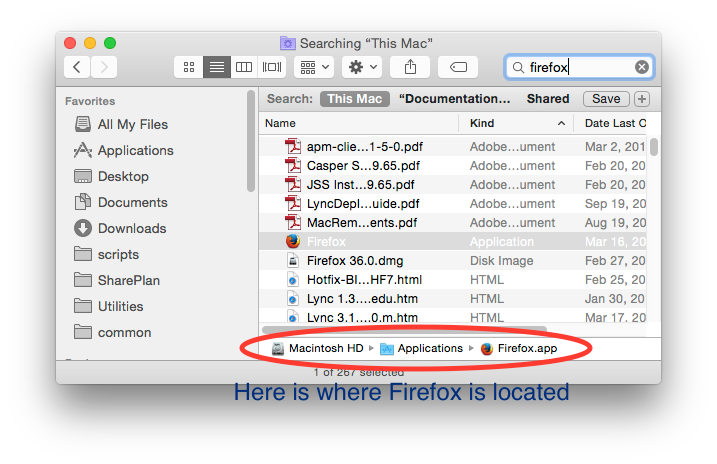Sort by the Kind column header
717x464 pixels.
coord(516,123)
